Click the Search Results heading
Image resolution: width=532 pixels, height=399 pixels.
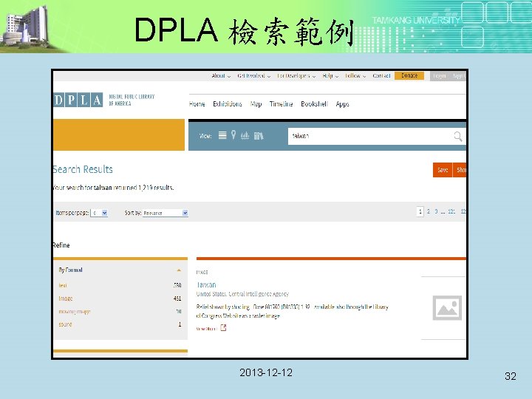click(83, 169)
